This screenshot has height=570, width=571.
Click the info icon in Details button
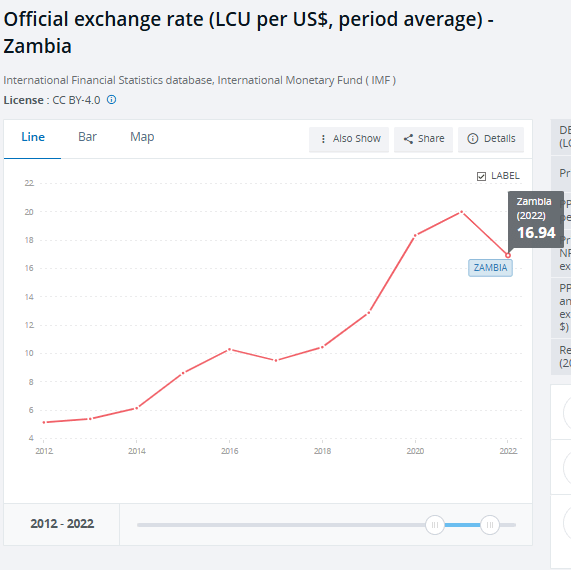tap(473, 139)
